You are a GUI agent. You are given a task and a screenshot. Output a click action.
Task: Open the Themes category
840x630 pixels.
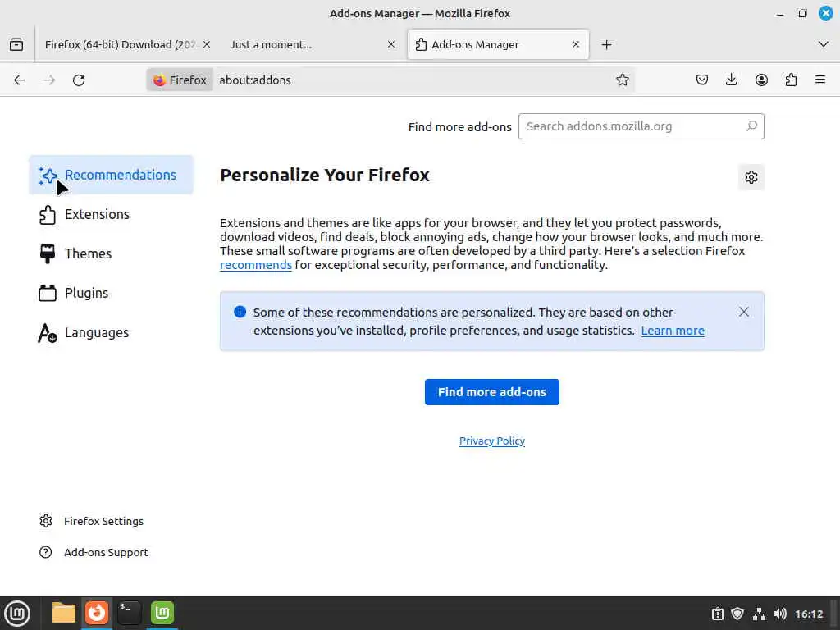tap(111, 253)
